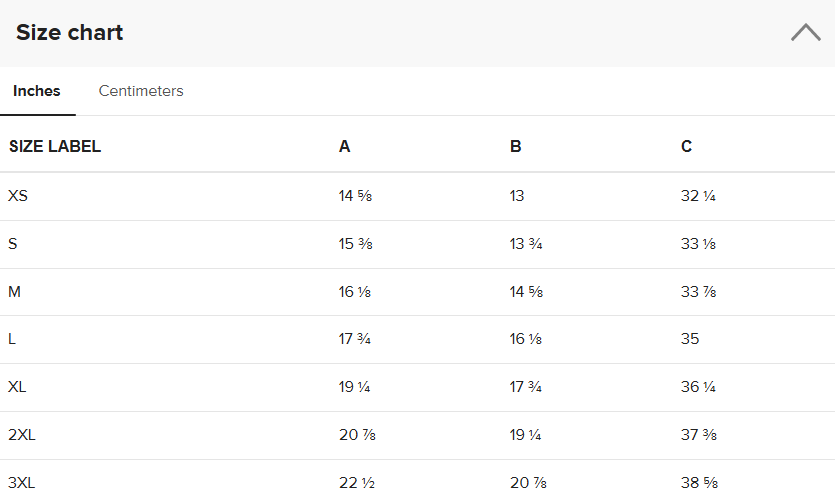Click the 22 ½ value in 3XL row
835x503 pixels.
[357, 483]
